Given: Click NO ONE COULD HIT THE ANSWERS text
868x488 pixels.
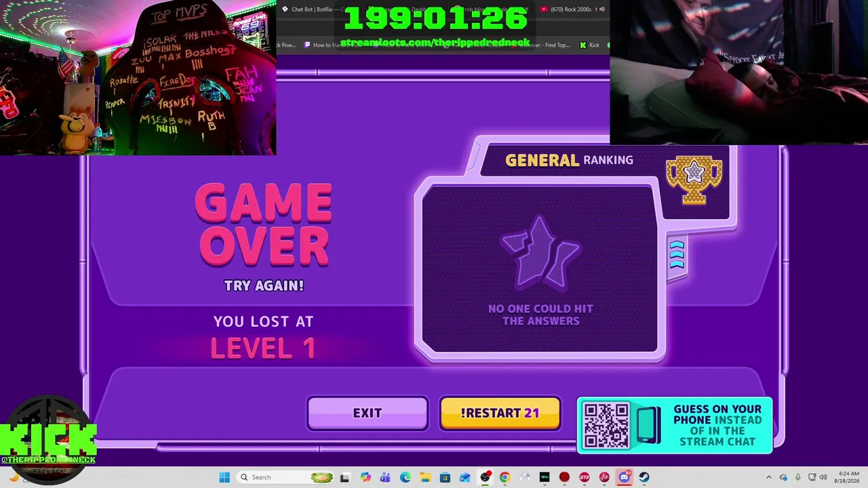Looking at the screenshot, I should pyautogui.click(x=540, y=314).
